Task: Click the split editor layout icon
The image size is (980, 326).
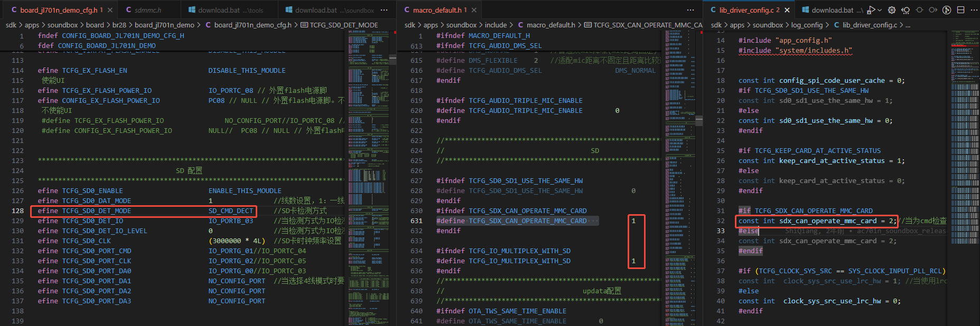Action: (x=960, y=10)
